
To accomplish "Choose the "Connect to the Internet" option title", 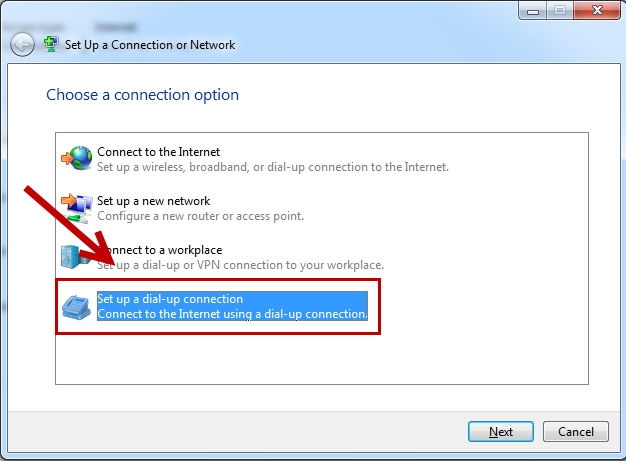I will (x=158, y=152).
